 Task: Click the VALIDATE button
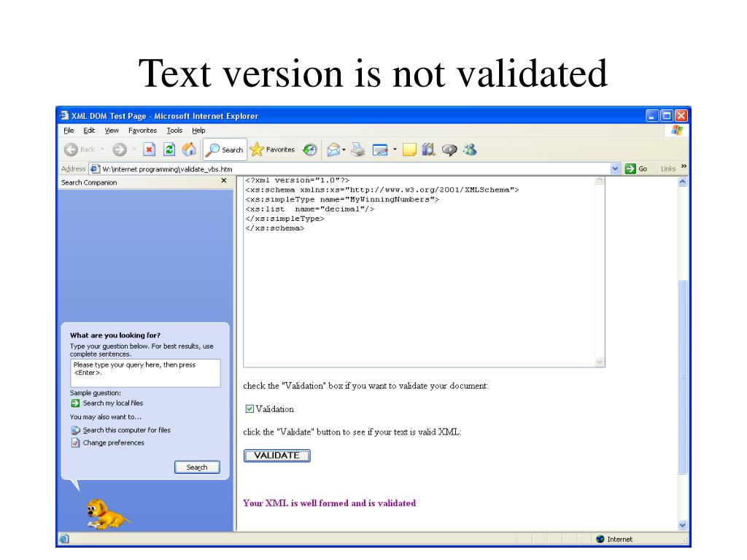click(x=276, y=456)
